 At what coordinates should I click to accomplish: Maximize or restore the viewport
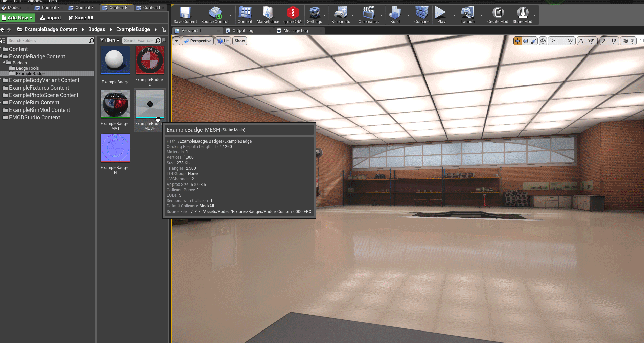(x=641, y=41)
